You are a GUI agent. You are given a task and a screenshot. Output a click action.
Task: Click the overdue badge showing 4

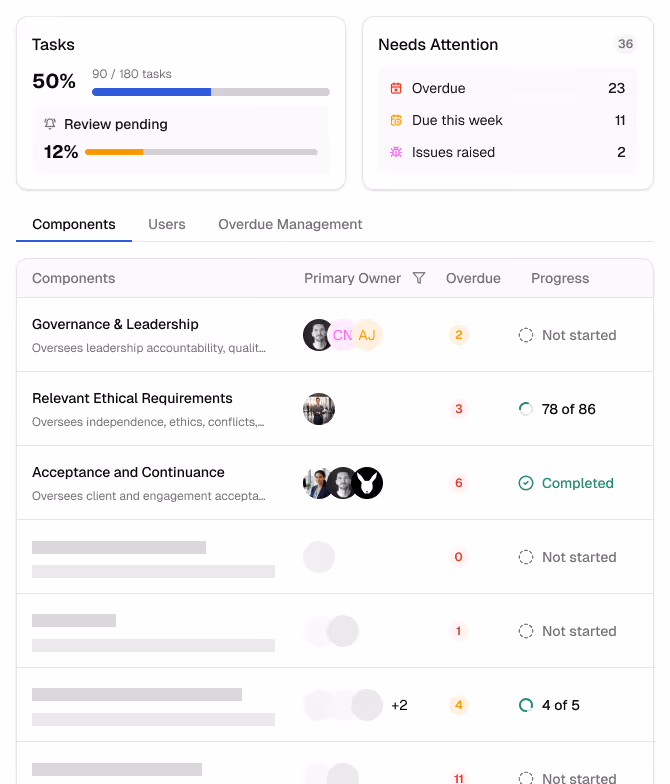[458, 705]
